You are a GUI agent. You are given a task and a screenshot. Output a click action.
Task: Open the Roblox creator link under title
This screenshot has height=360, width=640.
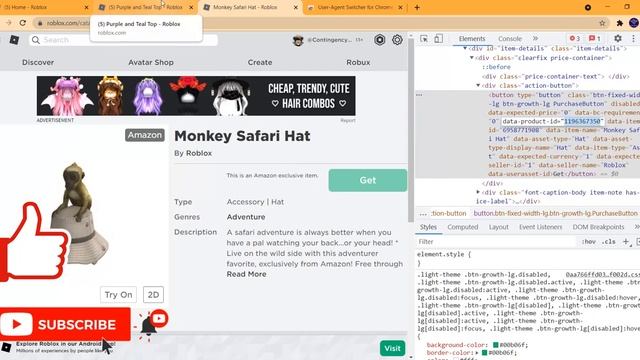pyautogui.click(x=199, y=153)
